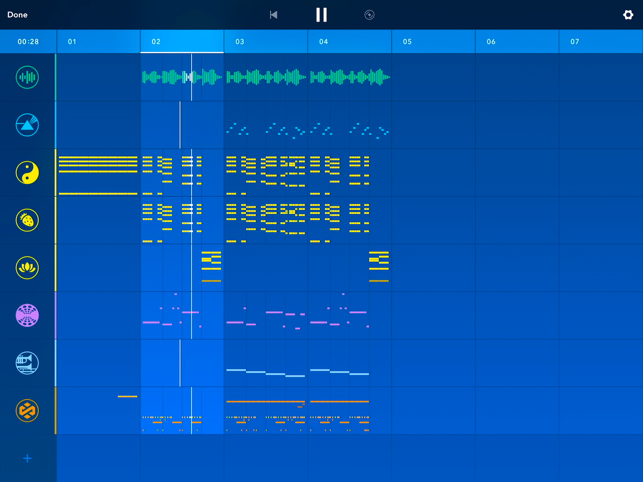The image size is (643, 482).
Task: Tap the yin-yang long notes in section 01
Action: coord(98,175)
